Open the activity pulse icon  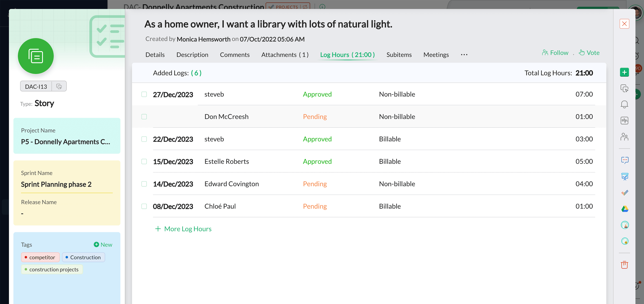[x=624, y=120]
